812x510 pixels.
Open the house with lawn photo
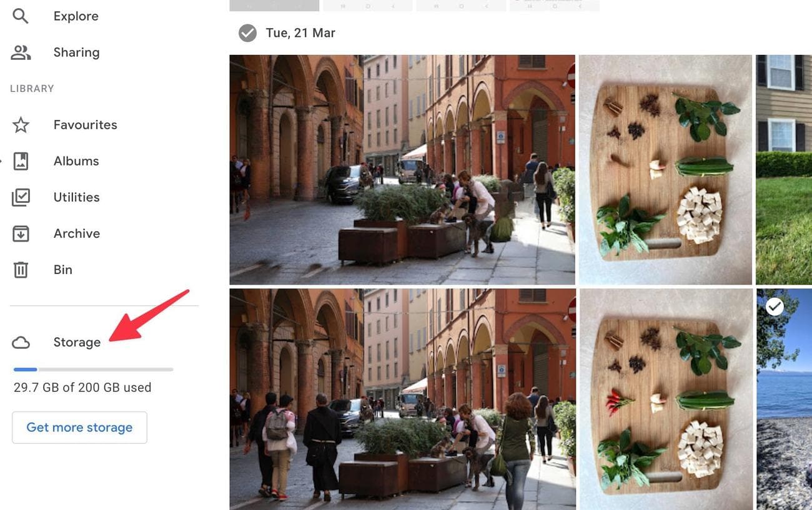pos(784,170)
